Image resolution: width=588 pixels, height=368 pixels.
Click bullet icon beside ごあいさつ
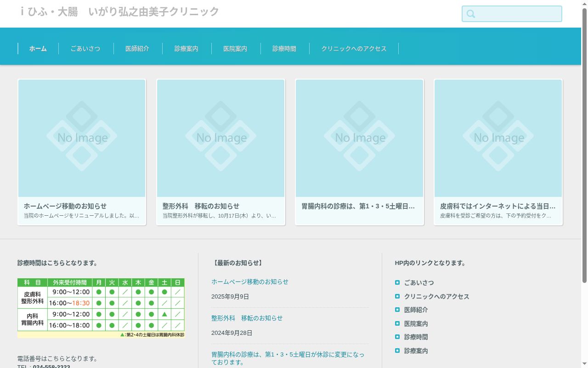397,282
